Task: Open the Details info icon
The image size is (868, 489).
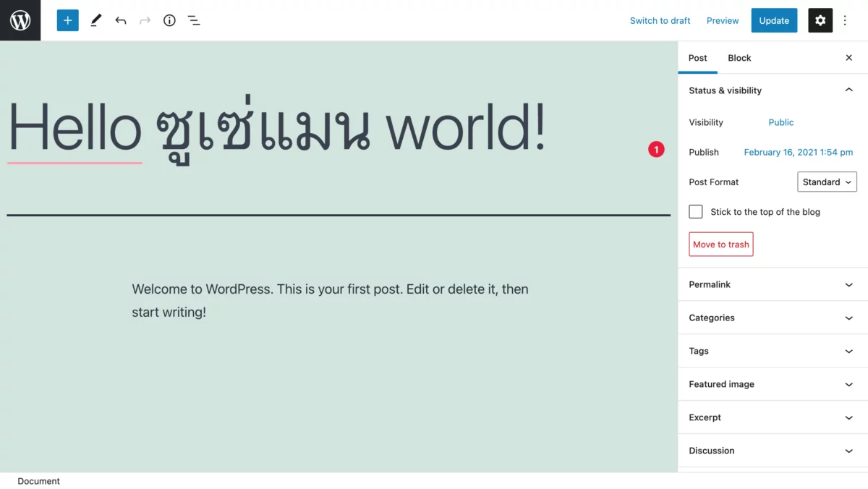Action: pos(169,20)
